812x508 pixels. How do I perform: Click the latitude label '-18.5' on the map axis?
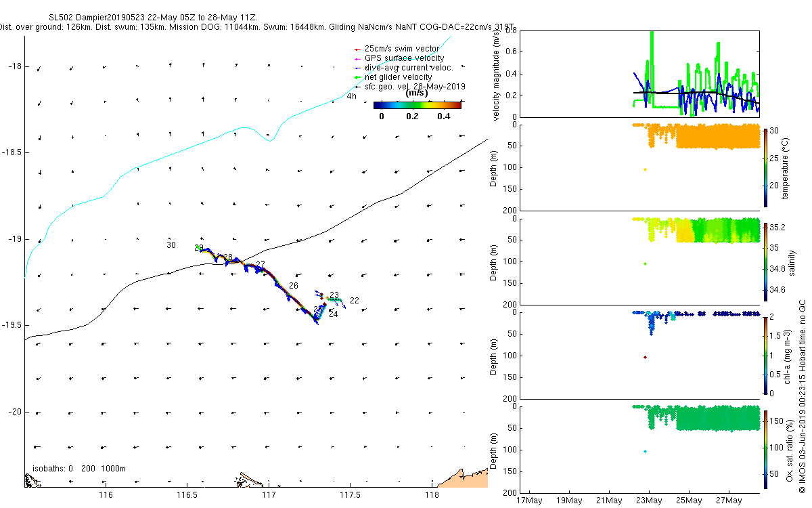pyautogui.click(x=12, y=153)
